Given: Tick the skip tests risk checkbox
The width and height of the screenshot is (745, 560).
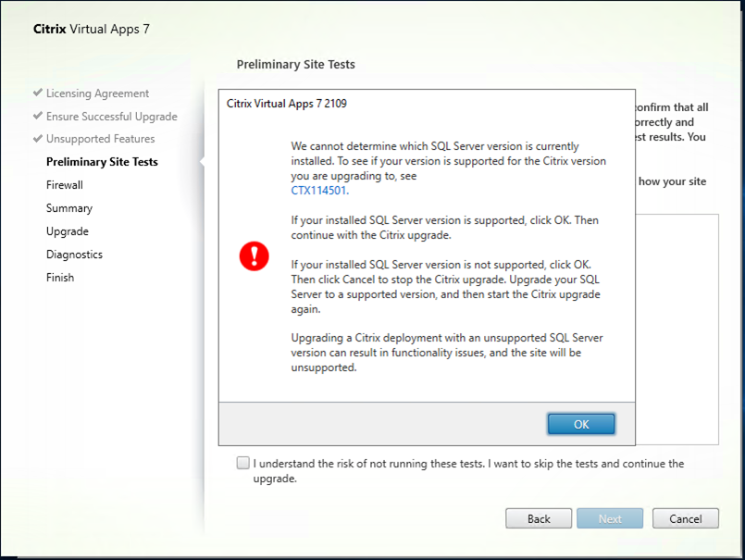Looking at the screenshot, I should pos(242,463).
